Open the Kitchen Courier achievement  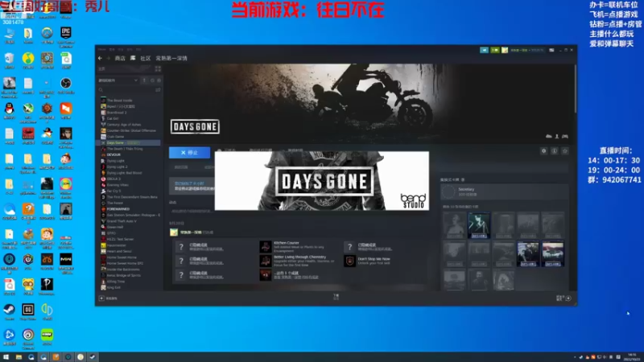[x=299, y=245]
